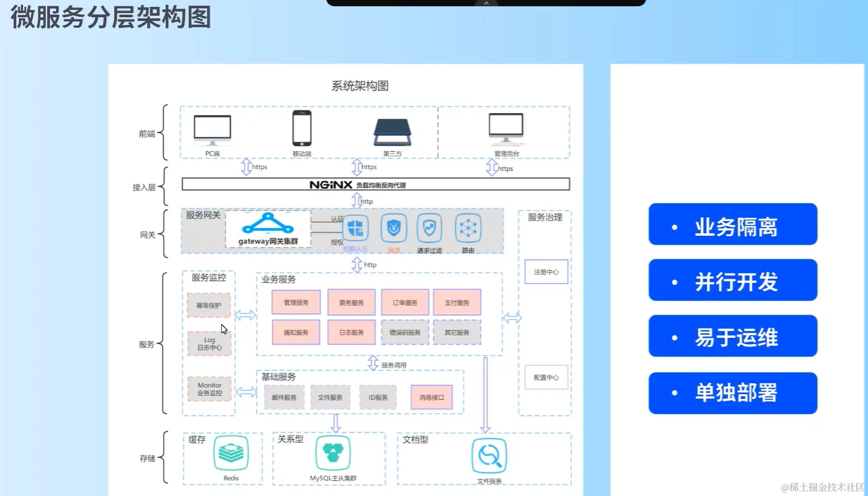Select the 权限认证 shield icon
The image size is (868, 496).
point(356,228)
